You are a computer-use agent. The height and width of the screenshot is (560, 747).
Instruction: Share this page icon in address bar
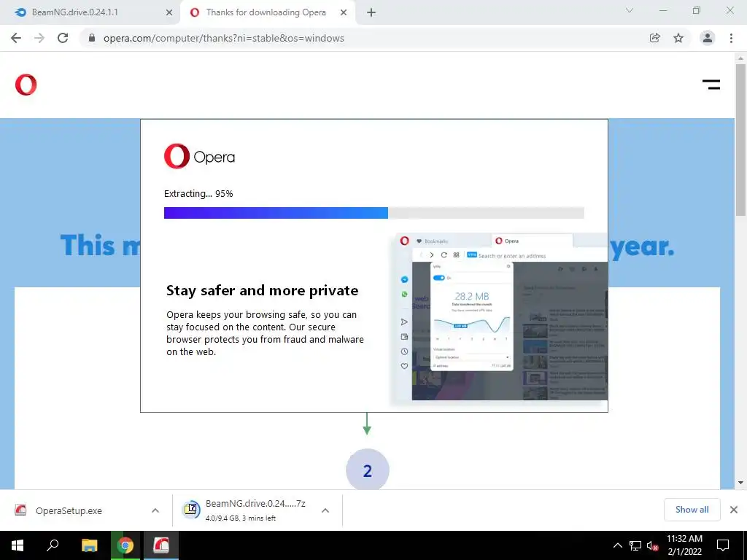pyautogui.click(x=655, y=38)
